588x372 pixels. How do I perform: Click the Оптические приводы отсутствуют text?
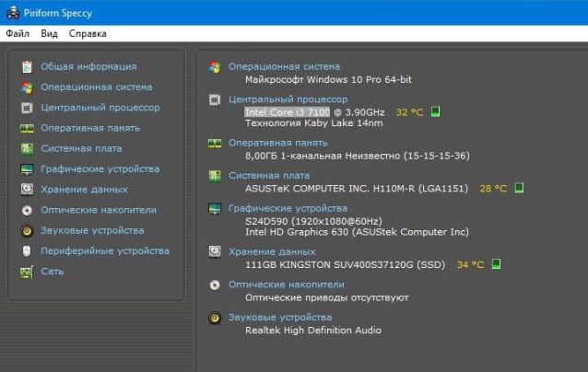(x=327, y=297)
